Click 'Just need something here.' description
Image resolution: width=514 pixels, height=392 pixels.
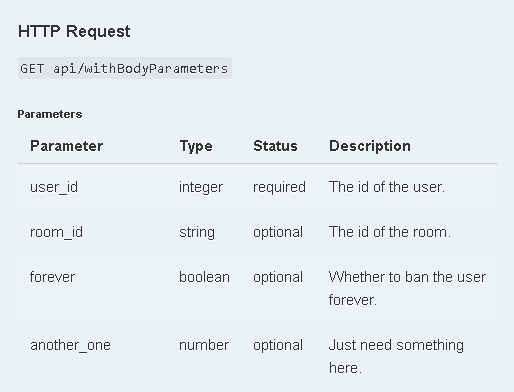[x=396, y=356]
